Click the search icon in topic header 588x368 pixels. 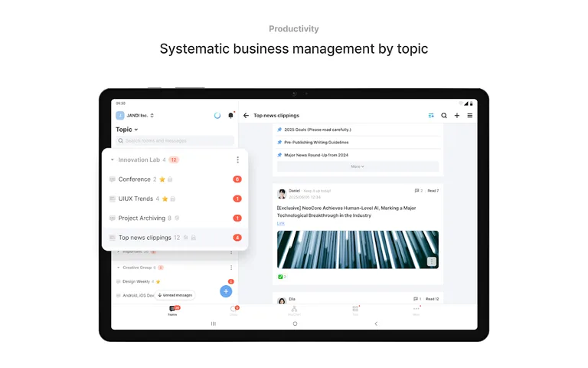(x=444, y=116)
